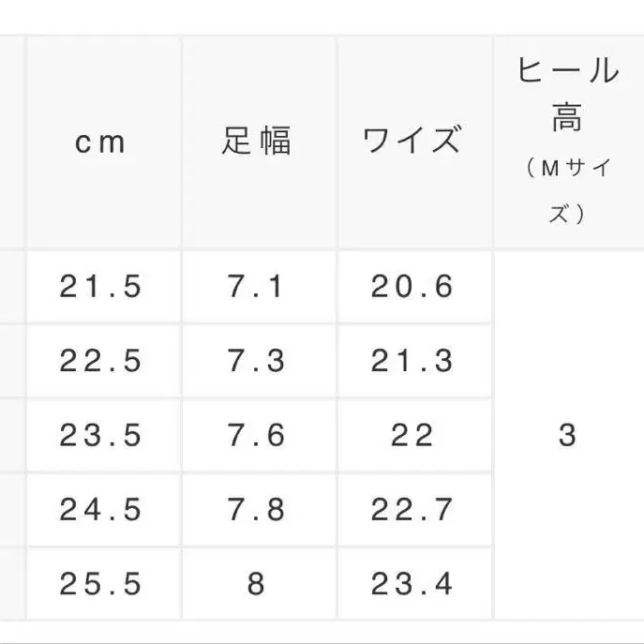The image size is (644, 644).
Task: Select the 22.7 ワイズ value
Action: pos(412,510)
